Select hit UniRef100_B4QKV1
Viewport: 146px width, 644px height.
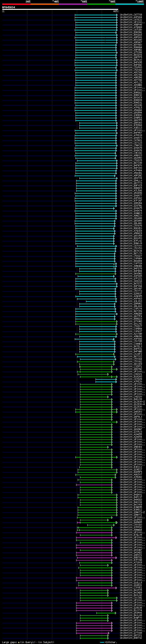point(131,495)
